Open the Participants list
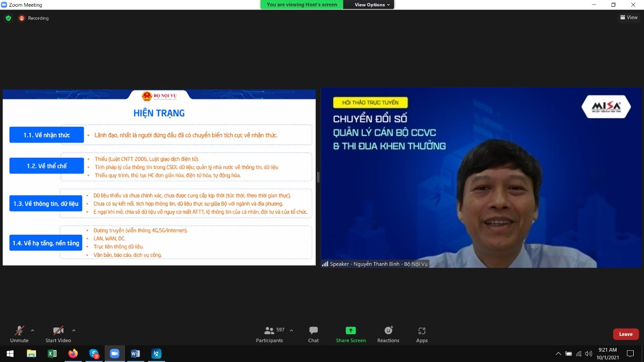This screenshot has height=362, width=644. 269,334
